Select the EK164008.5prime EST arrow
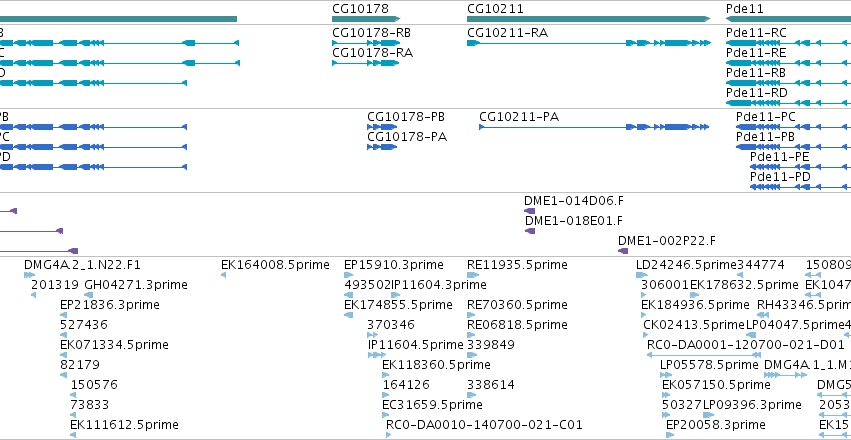851x440 pixels. tap(224, 275)
